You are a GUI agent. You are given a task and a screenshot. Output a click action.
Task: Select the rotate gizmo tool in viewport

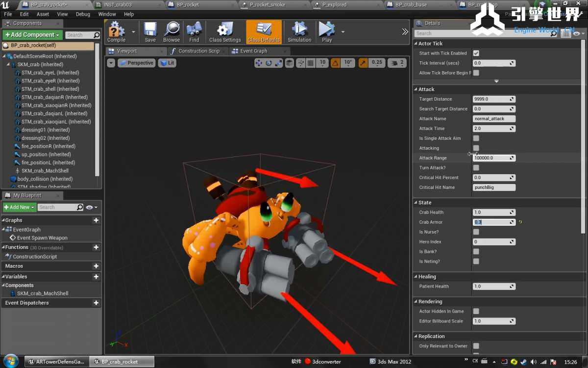(269, 63)
